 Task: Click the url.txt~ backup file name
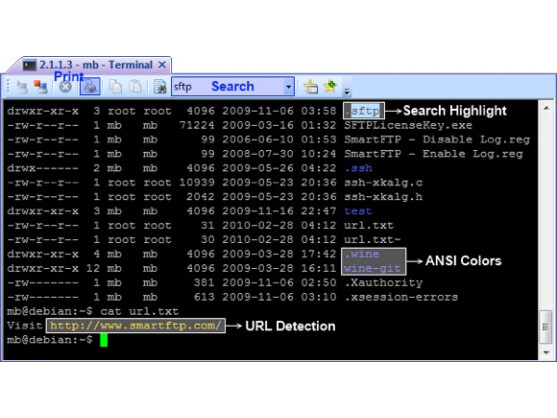coord(372,239)
